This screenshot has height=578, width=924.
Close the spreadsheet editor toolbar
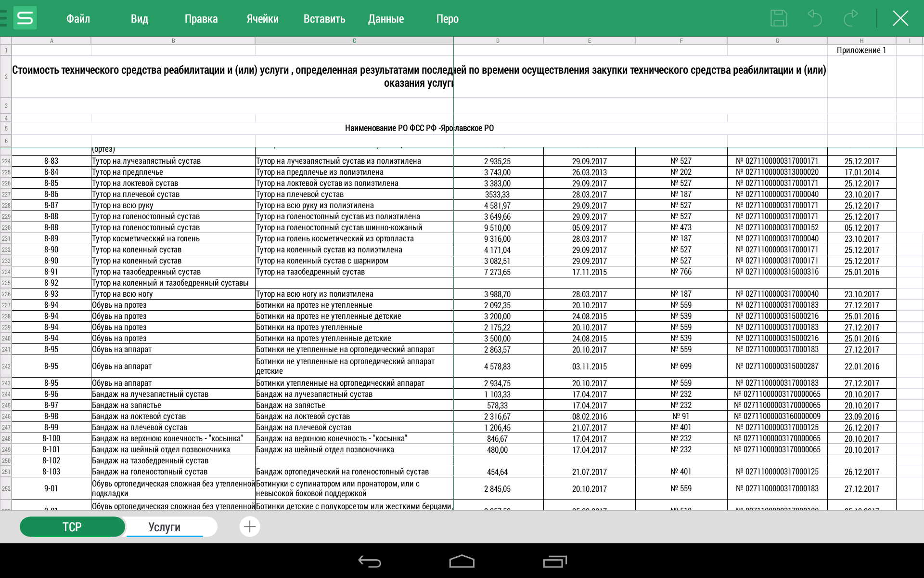(x=900, y=18)
